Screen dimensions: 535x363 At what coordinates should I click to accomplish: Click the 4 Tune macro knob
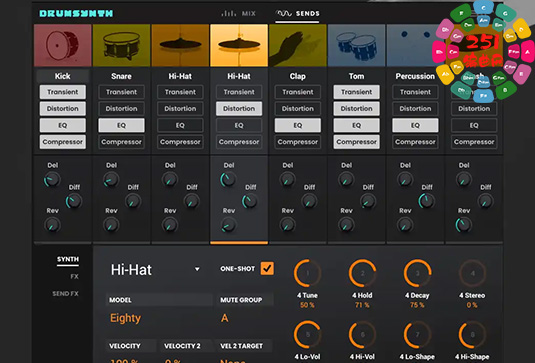[x=307, y=273]
